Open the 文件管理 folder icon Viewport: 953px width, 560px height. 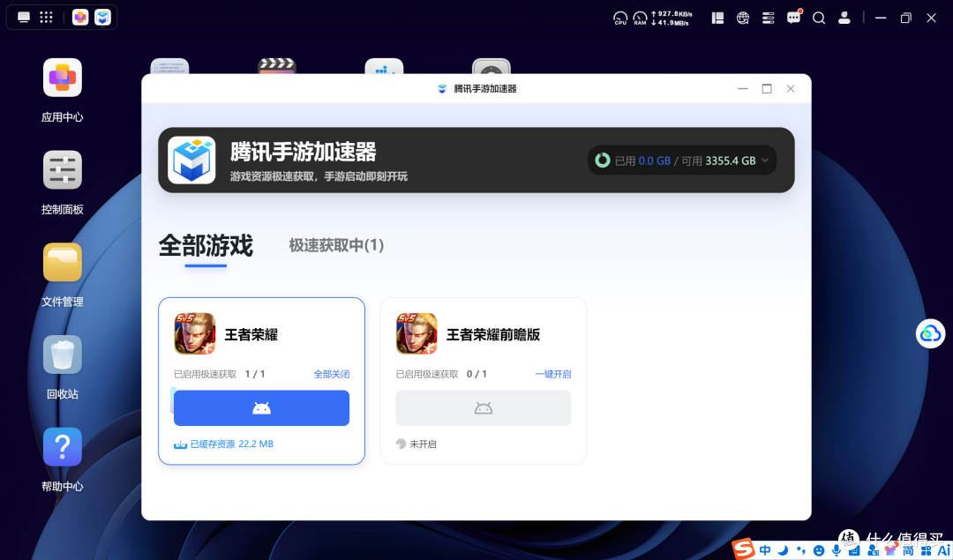pyautogui.click(x=63, y=263)
